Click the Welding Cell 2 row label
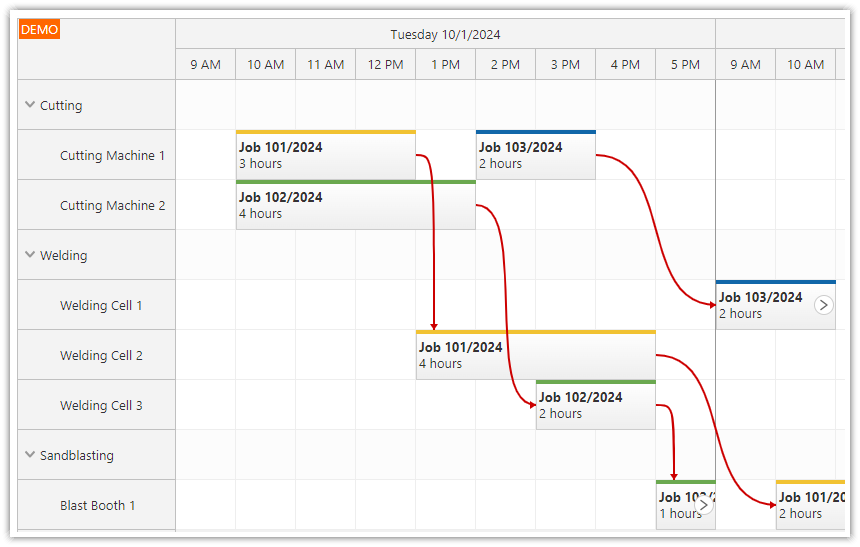 pyautogui.click(x=101, y=355)
